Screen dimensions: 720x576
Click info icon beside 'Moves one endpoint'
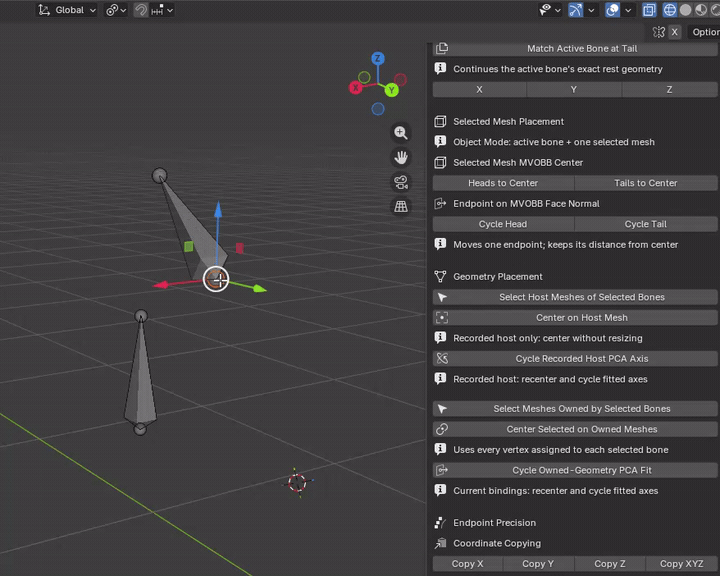(440, 244)
